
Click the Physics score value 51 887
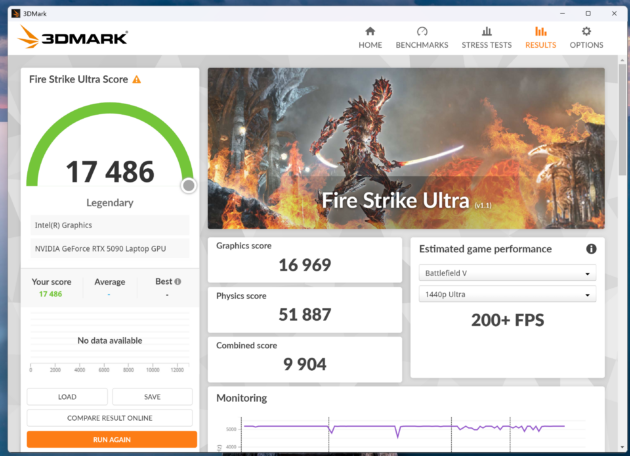[x=305, y=315]
